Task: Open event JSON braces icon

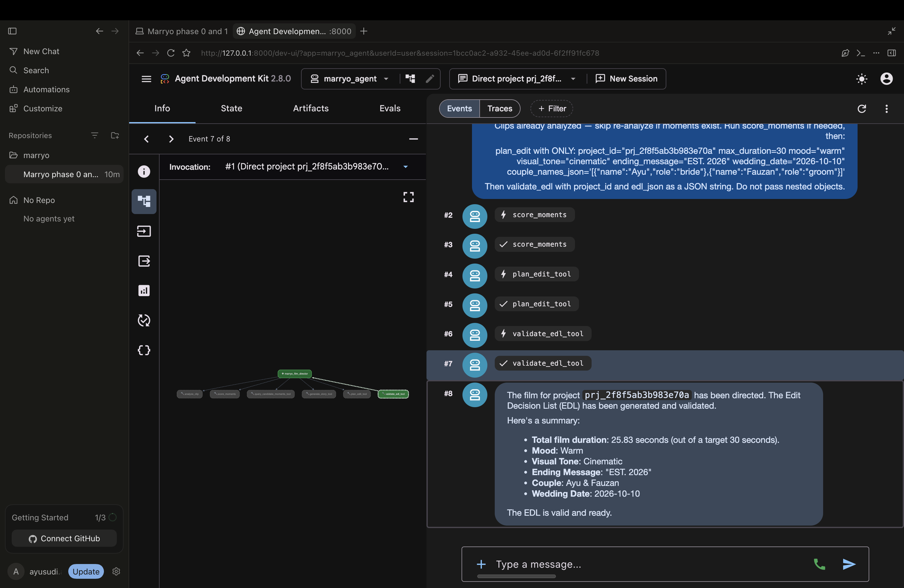Action: coord(144,350)
